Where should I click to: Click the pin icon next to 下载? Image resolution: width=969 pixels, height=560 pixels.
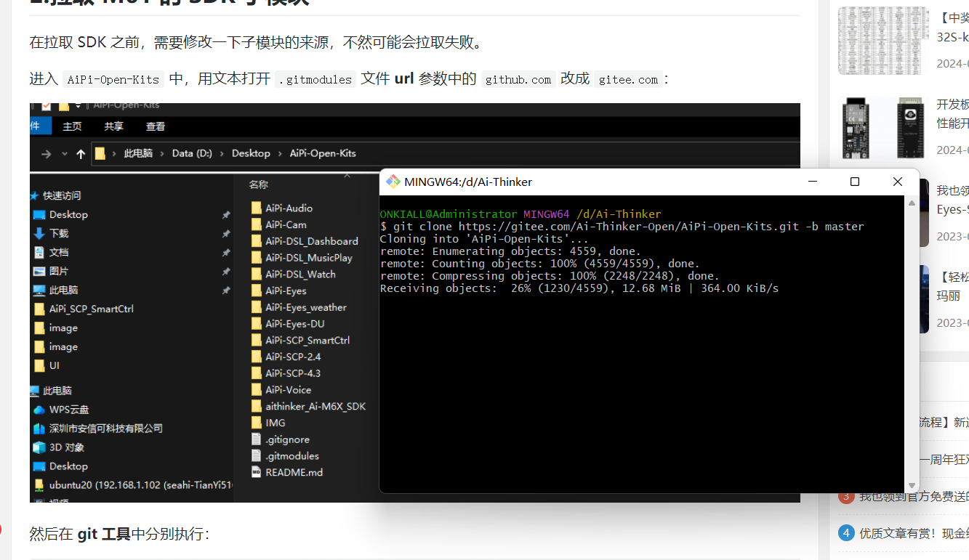coord(226,233)
